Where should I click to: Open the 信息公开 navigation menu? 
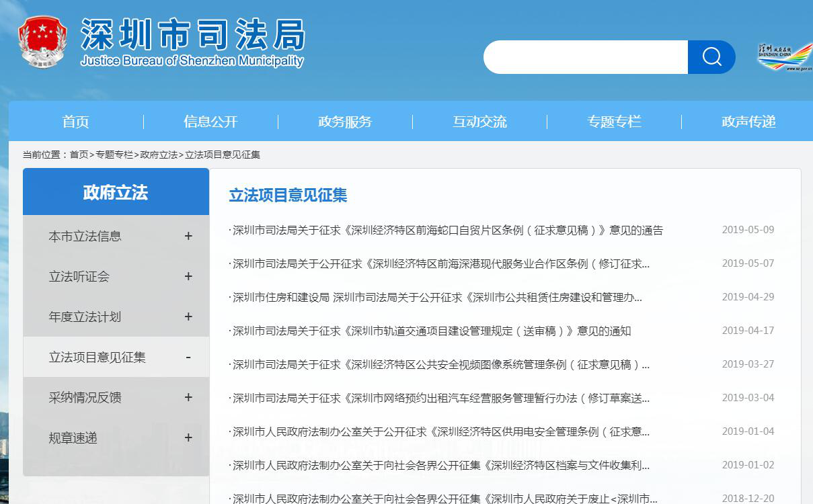(x=210, y=122)
